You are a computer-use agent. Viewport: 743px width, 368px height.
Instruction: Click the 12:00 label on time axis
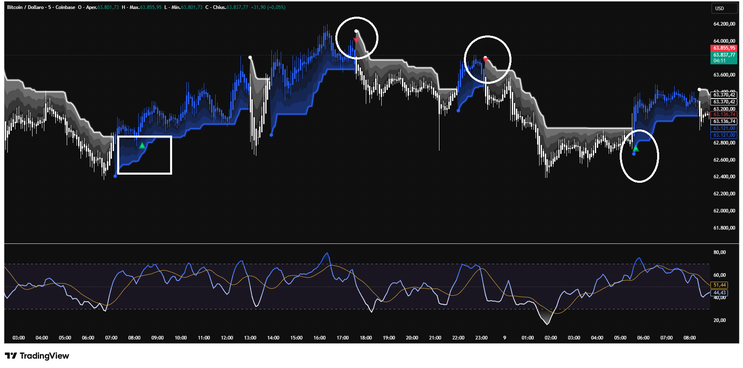227,338
